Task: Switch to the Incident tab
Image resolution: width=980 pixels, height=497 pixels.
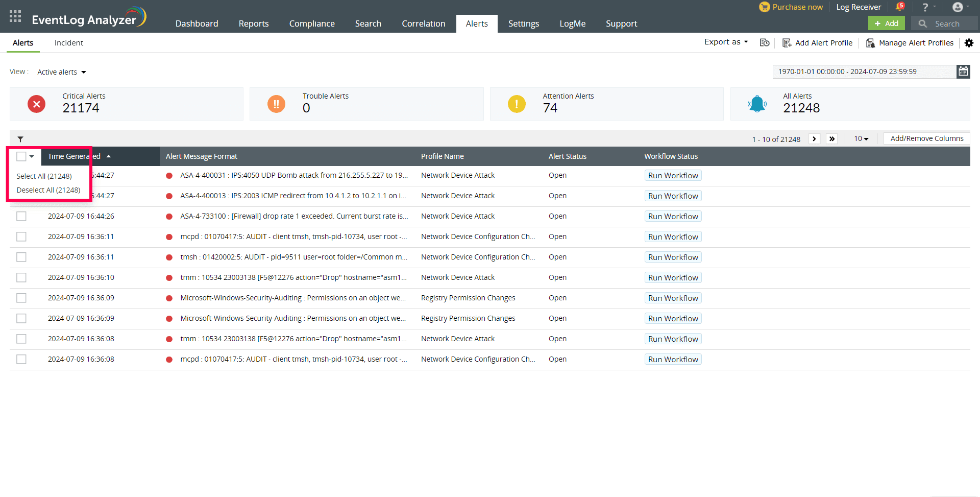Action: point(69,43)
